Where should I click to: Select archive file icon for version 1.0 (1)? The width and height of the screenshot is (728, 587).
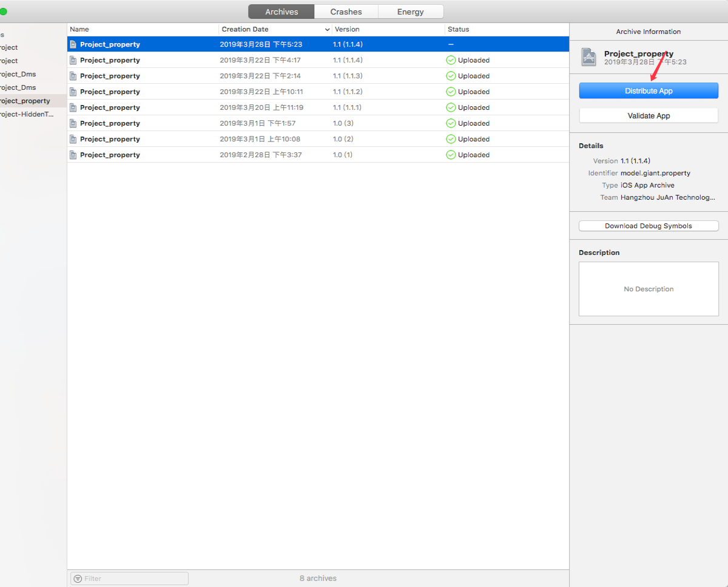click(73, 155)
